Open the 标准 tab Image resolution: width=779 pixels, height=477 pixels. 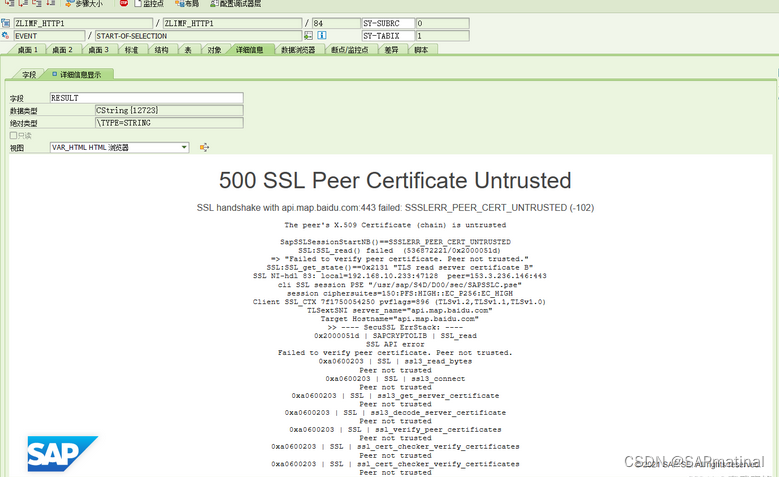tap(131, 50)
